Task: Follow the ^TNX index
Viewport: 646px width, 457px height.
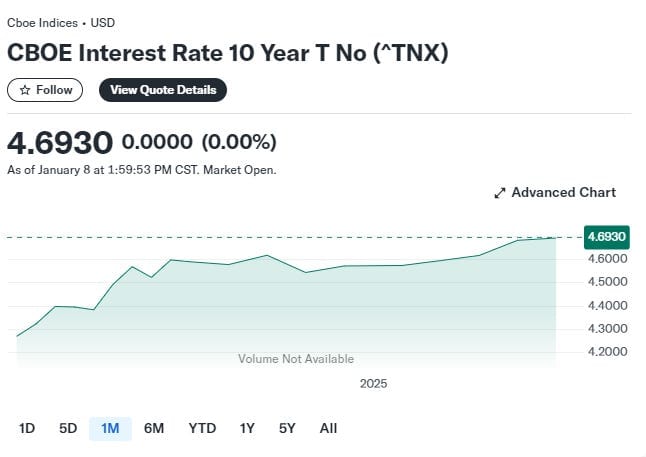Action: pyautogui.click(x=45, y=90)
